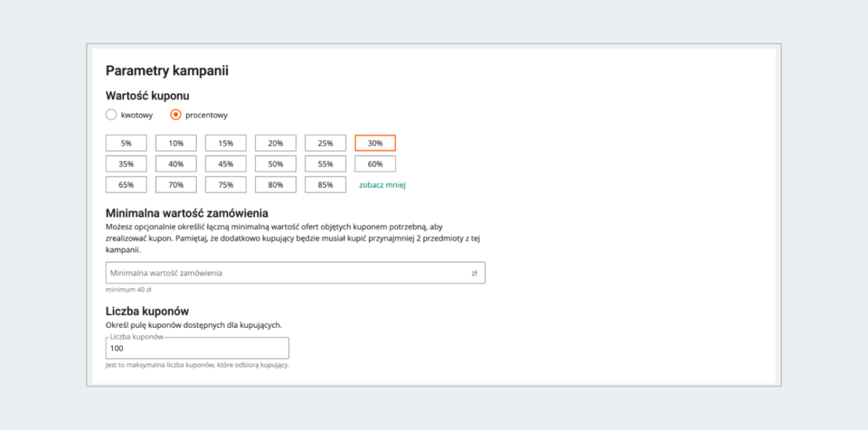Select the kwotowy radio button
Viewport: 868px width, 430px height.
pyautogui.click(x=111, y=114)
